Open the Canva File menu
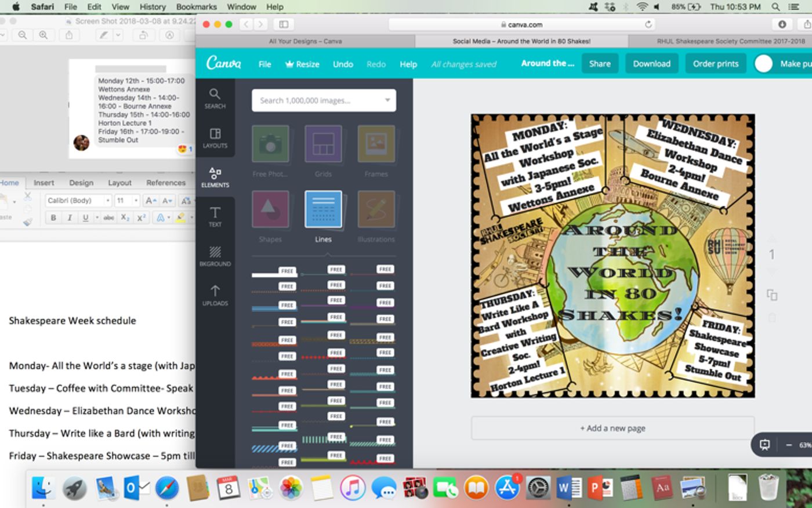Viewport: 812px width, 508px height. (264, 64)
